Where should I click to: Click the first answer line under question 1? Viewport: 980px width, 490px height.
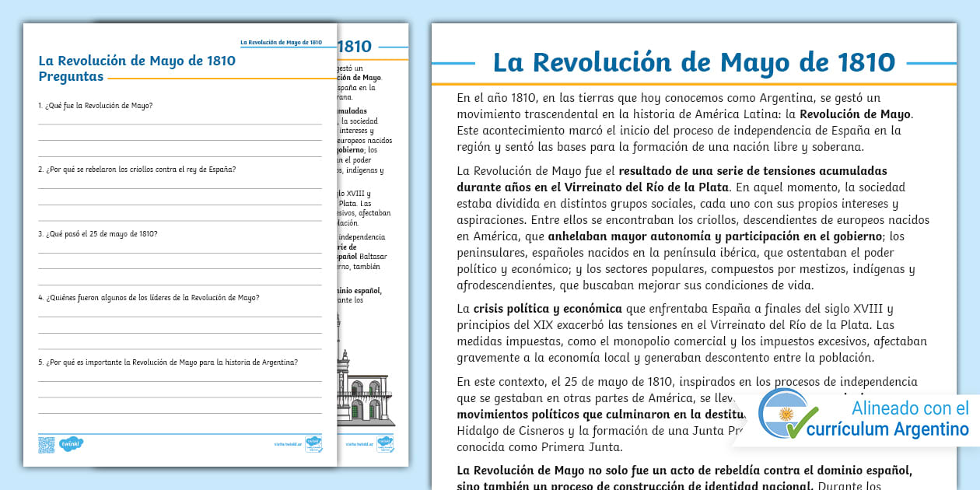(180, 123)
